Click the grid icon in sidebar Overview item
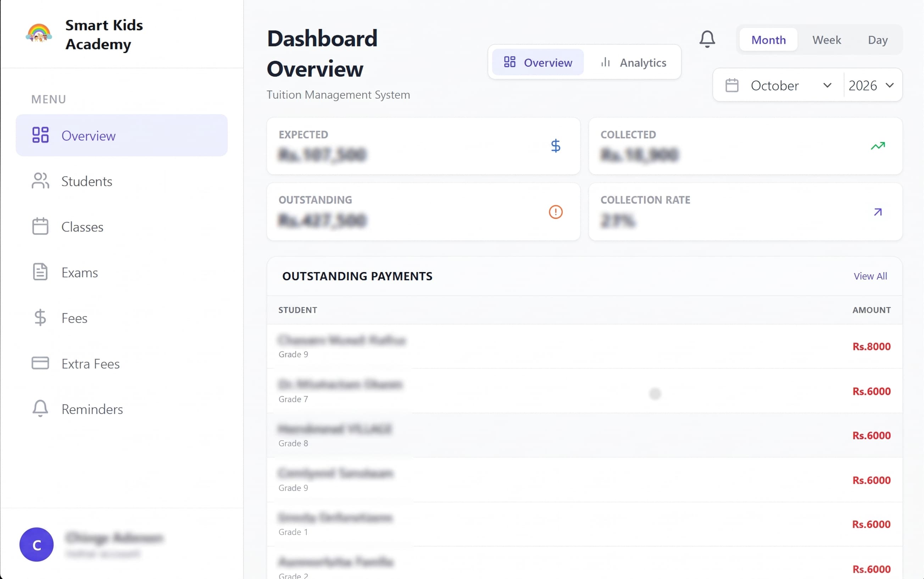This screenshot has height=579, width=924. coord(40,135)
